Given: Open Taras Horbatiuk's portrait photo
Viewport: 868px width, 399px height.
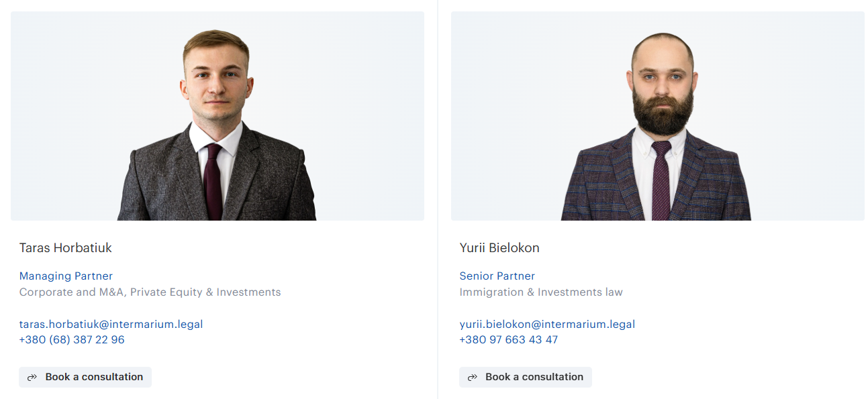Looking at the screenshot, I should click(218, 116).
